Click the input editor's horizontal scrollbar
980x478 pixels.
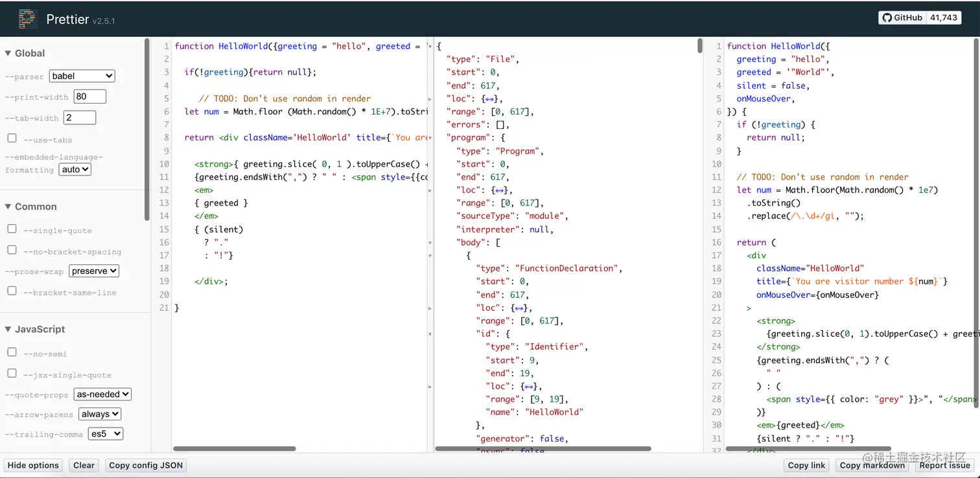coord(235,448)
